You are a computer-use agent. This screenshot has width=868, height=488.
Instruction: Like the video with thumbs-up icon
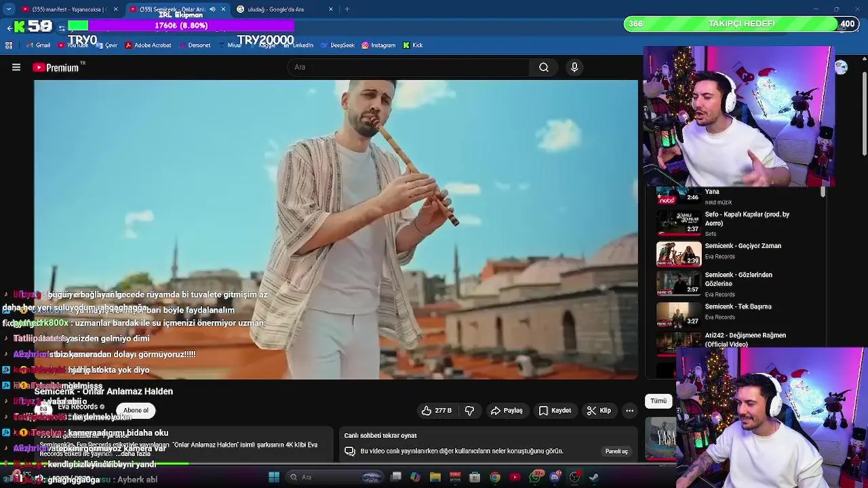[436, 410]
